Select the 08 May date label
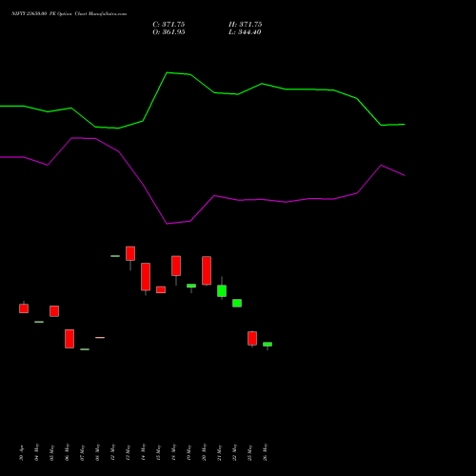 (97, 452)
